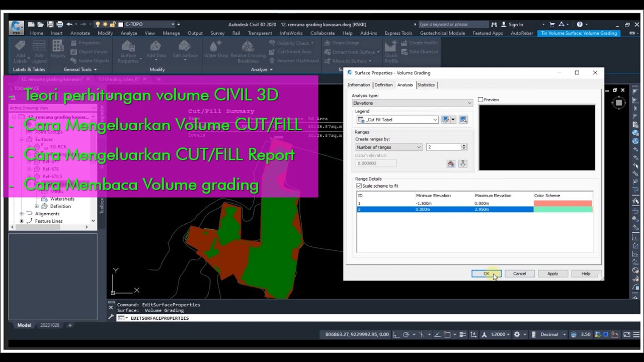The image size is (644, 362).
Task: Toggle the layer freeze sun icon
Action: (x=105, y=24)
